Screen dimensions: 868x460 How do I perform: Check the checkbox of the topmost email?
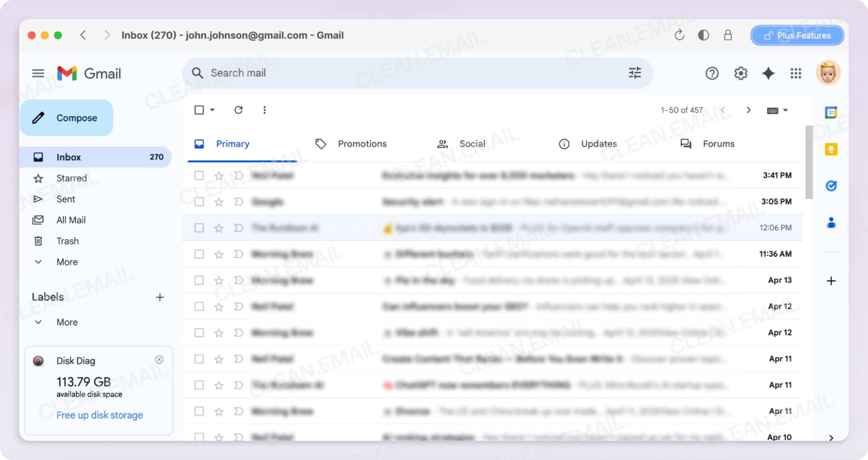[199, 175]
